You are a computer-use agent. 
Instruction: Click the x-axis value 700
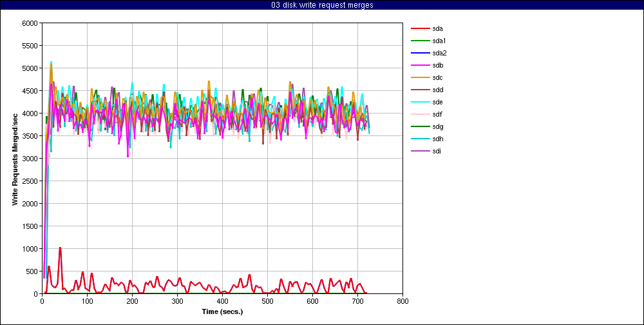pos(357,301)
